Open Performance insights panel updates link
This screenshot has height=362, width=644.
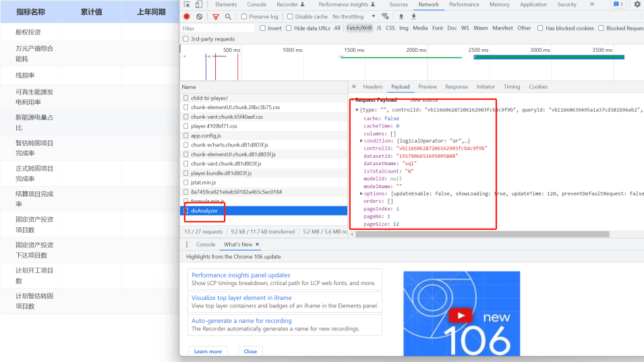click(241, 275)
